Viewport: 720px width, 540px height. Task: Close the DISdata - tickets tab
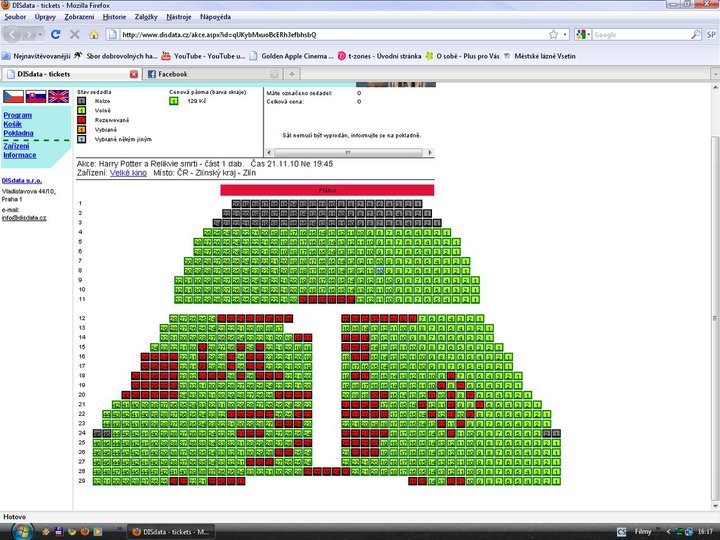(134, 74)
